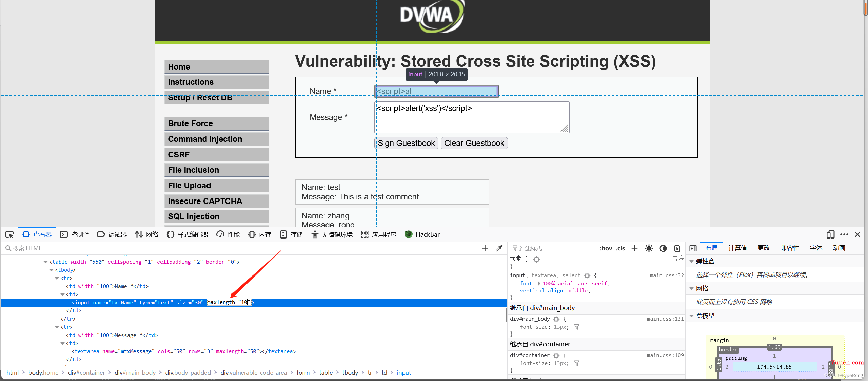Image resolution: width=868 pixels, height=381 pixels.
Task: Activate the element picker tool
Action: 9,234
